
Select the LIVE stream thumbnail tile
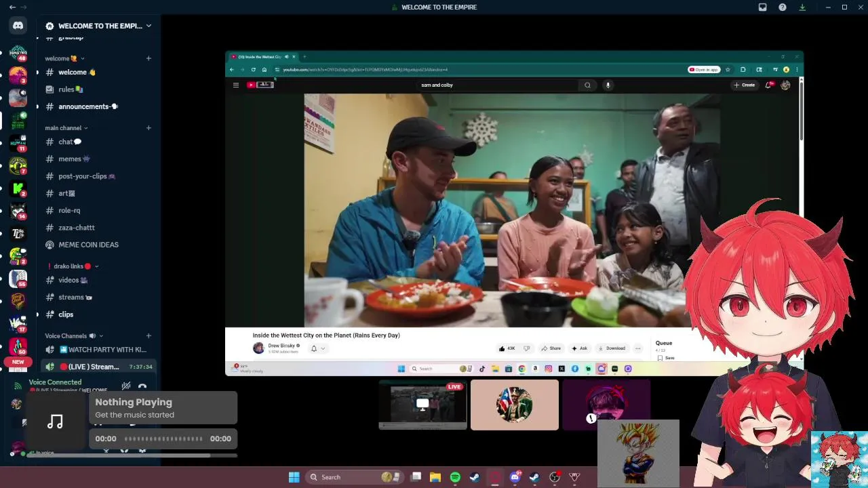[x=422, y=405]
